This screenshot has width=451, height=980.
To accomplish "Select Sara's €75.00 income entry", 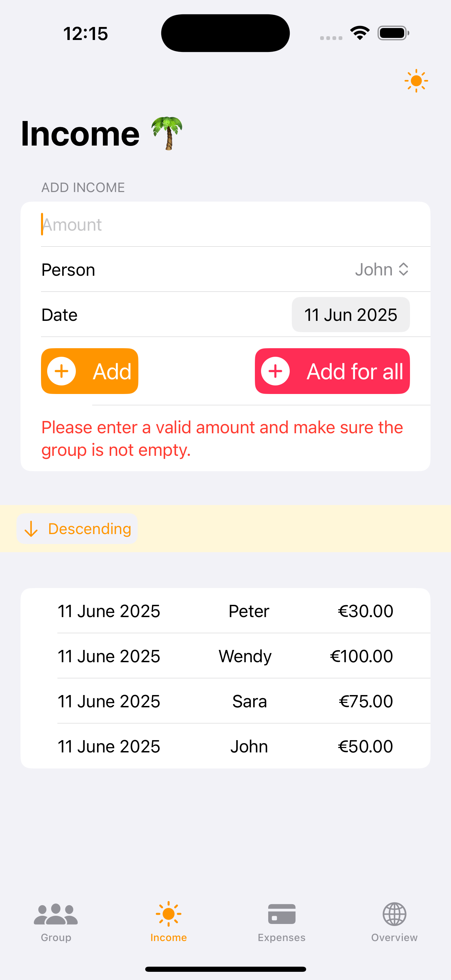I will (225, 701).
